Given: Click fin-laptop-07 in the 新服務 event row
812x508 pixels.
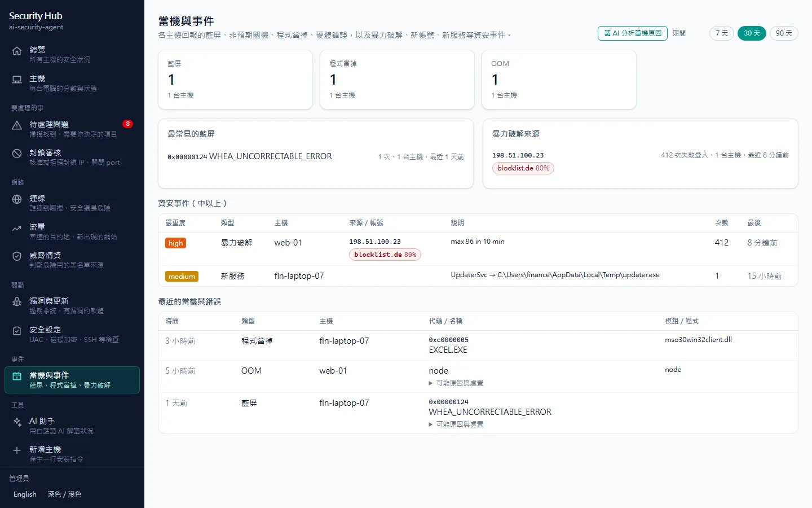Looking at the screenshot, I should [x=299, y=276].
